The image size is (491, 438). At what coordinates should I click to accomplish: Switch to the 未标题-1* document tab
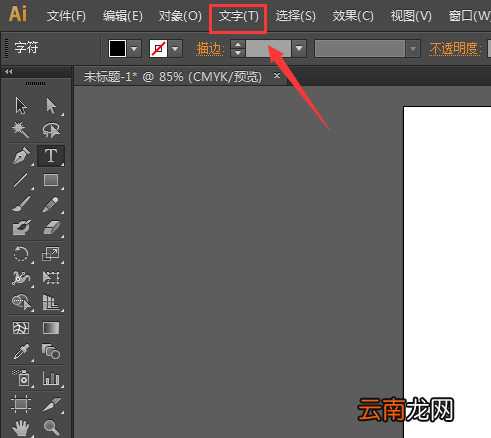[173, 77]
